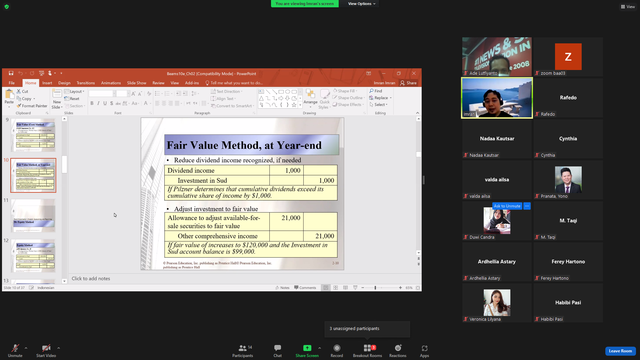Click the Ask to Unmute button on Duwi Candra
The width and height of the screenshot is (640, 360).
(507, 206)
